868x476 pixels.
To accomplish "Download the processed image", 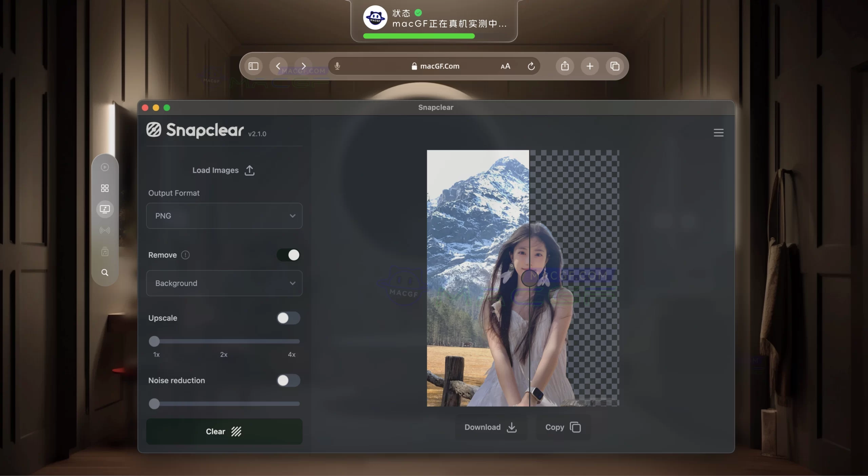I will pyautogui.click(x=490, y=427).
